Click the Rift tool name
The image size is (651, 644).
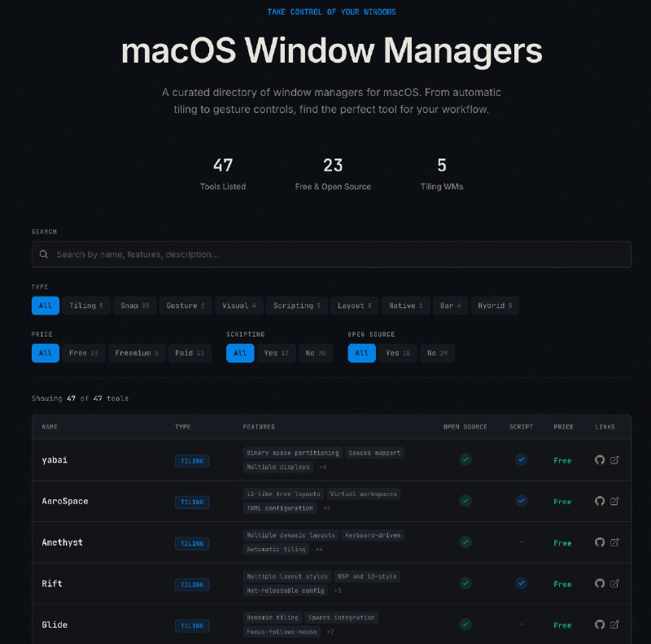(52, 583)
